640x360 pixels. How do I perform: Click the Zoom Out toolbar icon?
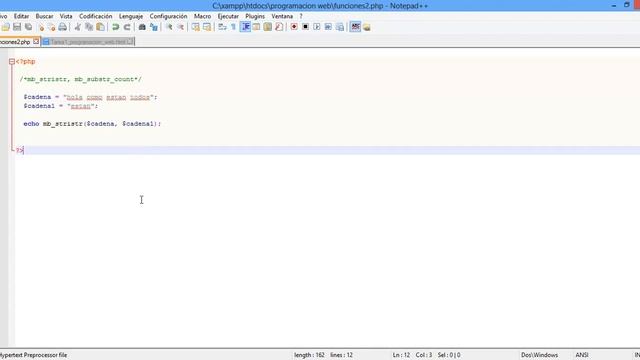(x=180, y=27)
